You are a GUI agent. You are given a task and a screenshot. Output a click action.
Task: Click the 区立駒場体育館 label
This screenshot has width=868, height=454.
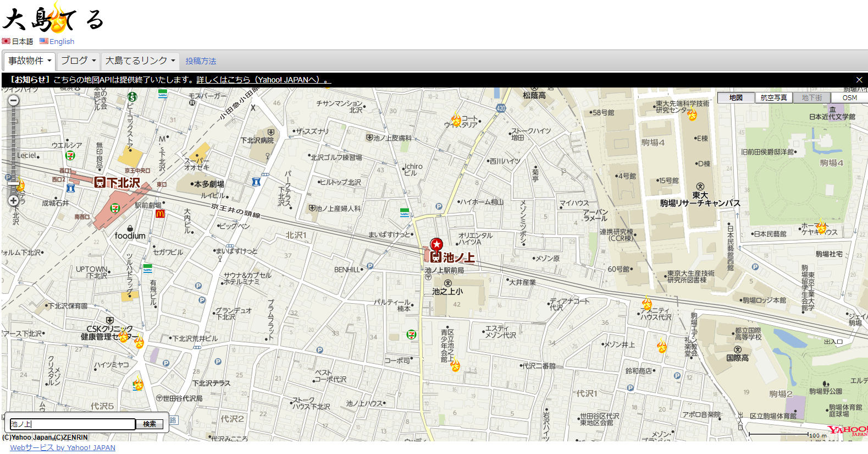point(773,416)
